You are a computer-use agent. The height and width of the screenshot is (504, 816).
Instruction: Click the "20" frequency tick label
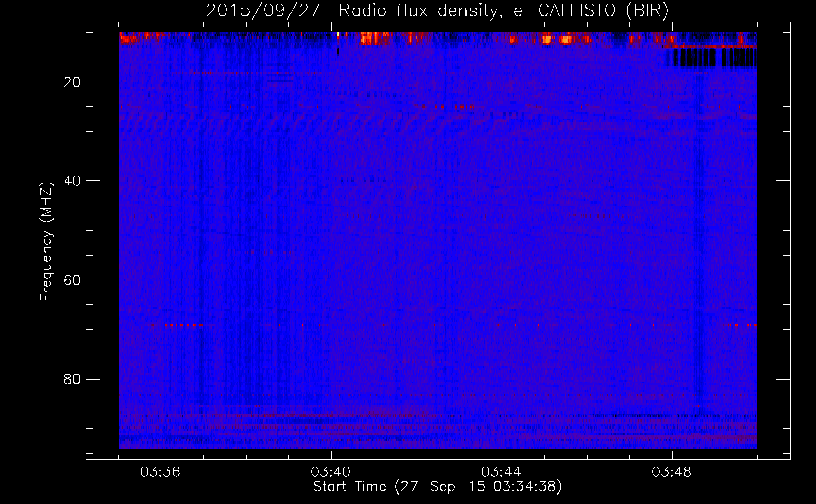tap(73, 82)
